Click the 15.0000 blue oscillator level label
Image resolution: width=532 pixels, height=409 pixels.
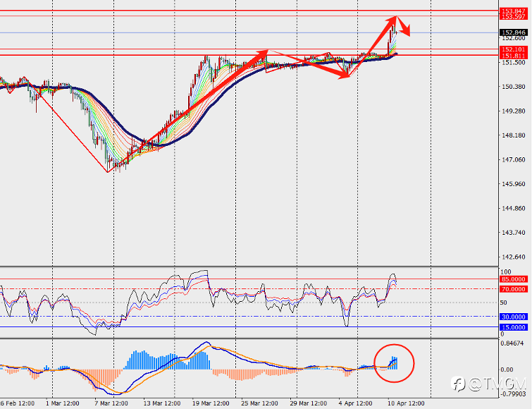click(514, 327)
